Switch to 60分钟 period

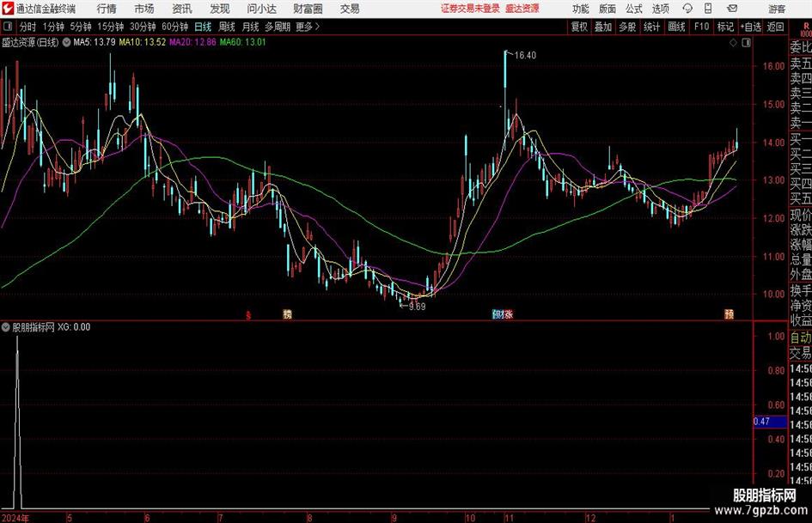pos(175,27)
